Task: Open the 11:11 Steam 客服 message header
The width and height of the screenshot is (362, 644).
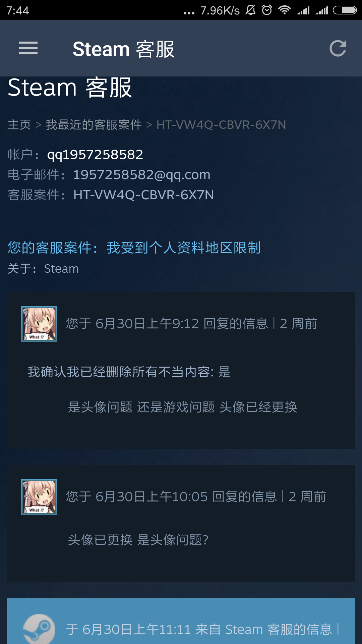Action: [x=202, y=630]
